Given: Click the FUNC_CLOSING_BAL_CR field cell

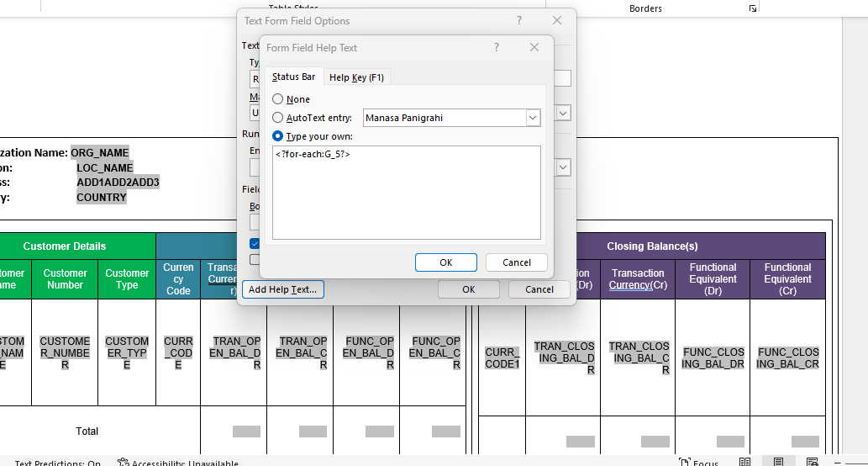Looking at the screenshot, I should click(x=787, y=358).
